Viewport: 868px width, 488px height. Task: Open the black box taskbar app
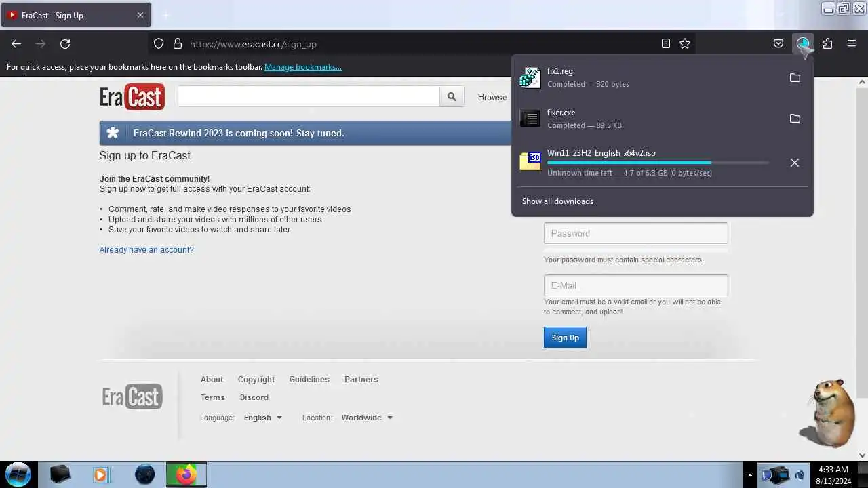click(60, 474)
